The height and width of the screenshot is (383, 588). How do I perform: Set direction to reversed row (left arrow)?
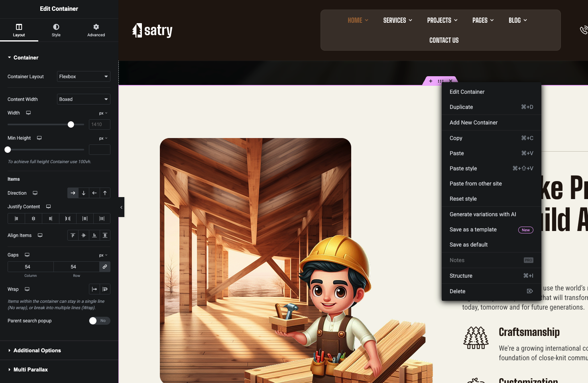pos(94,193)
